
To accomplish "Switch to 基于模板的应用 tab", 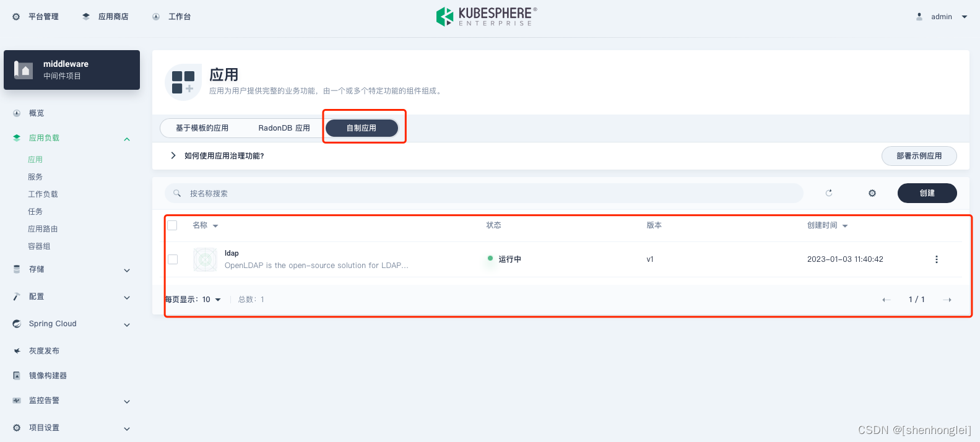I will [202, 128].
